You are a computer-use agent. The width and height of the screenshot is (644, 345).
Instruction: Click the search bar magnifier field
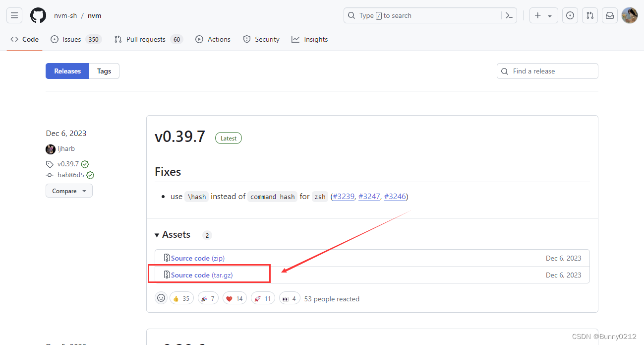coord(430,15)
